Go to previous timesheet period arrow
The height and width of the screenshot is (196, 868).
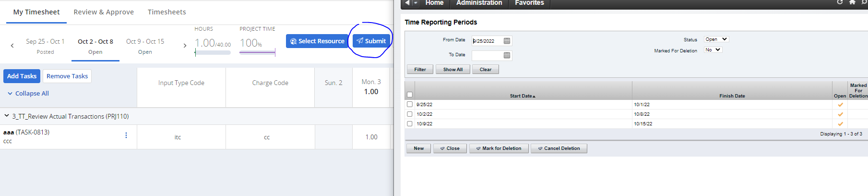[x=12, y=46]
